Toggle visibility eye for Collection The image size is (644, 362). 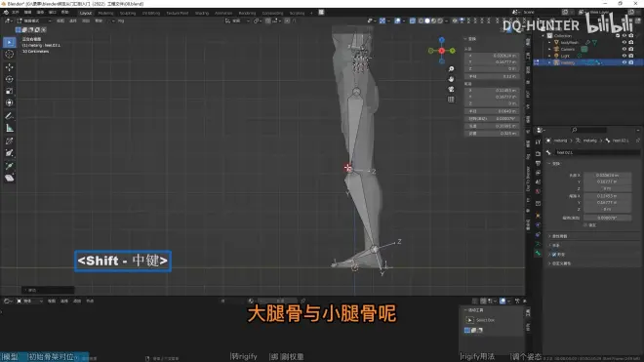[624, 36]
